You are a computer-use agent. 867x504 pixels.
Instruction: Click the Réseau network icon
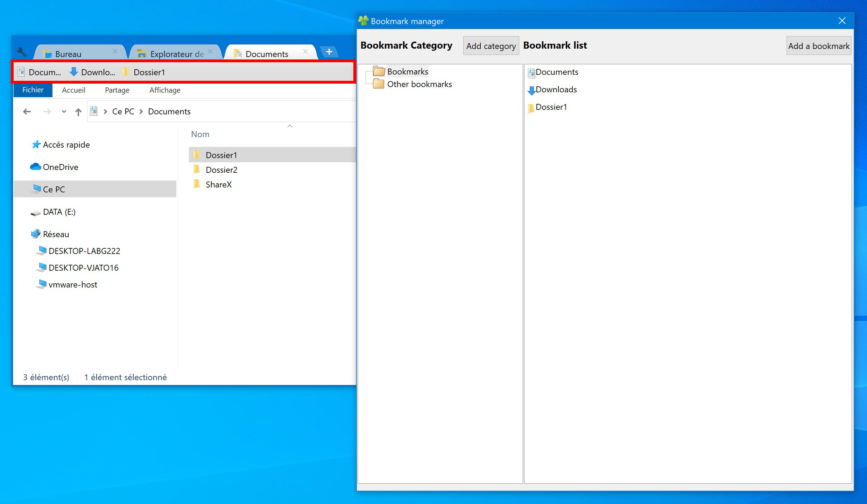(36, 234)
